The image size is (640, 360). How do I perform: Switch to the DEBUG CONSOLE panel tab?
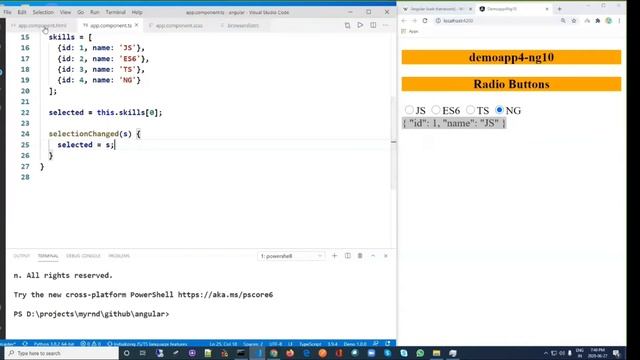[83, 256]
